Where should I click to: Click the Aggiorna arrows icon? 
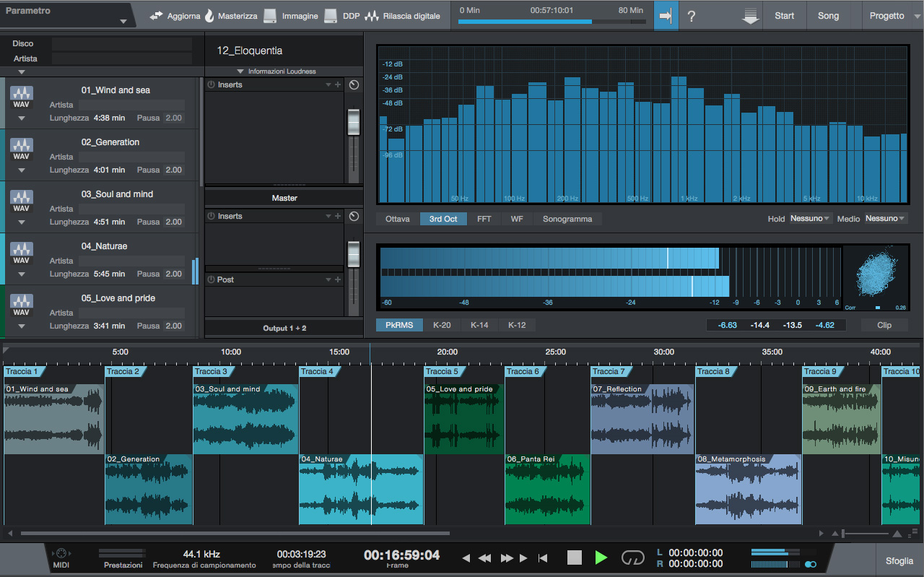click(157, 16)
